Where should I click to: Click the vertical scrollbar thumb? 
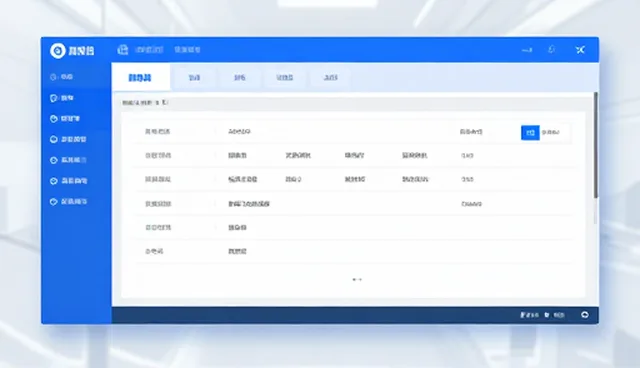[x=596, y=145]
